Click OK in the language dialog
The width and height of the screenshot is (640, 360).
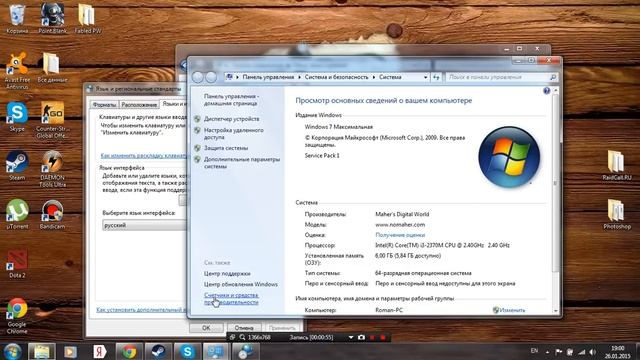click(x=206, y=328)
